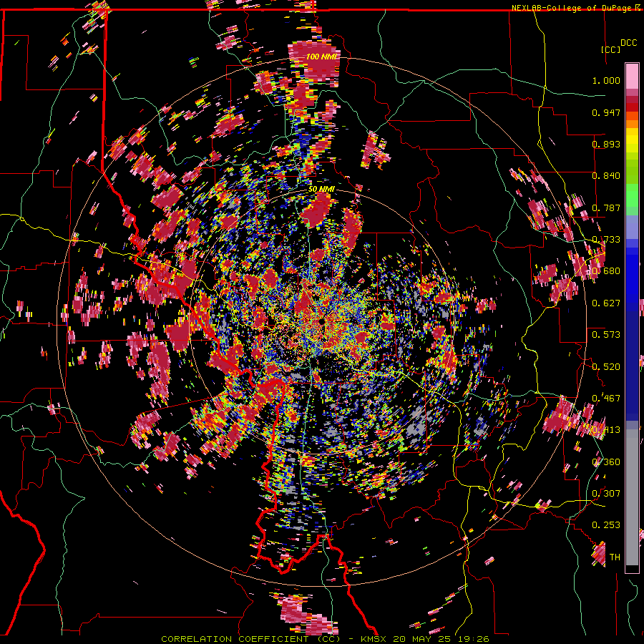
Task: Click the 0.893 legend value
Action: [x=606, y=144]
